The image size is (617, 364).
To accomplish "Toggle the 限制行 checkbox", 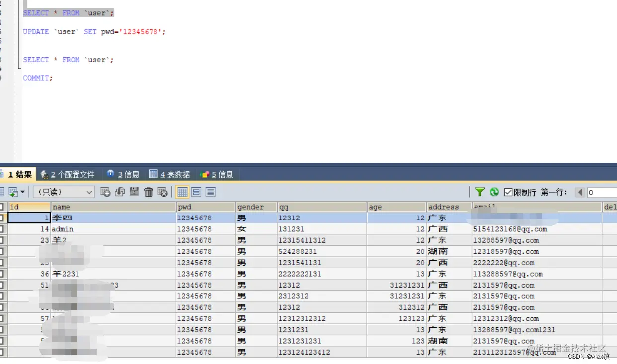I will point(508,192).
